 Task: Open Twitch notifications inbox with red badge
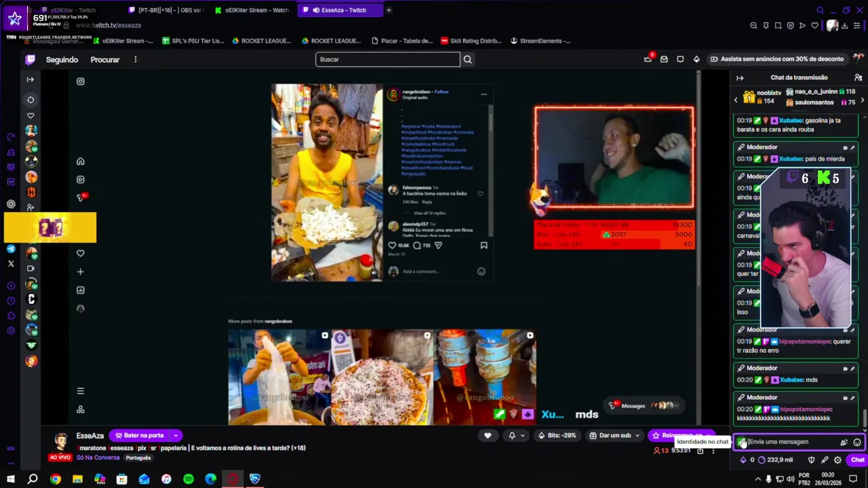point(648,59)
